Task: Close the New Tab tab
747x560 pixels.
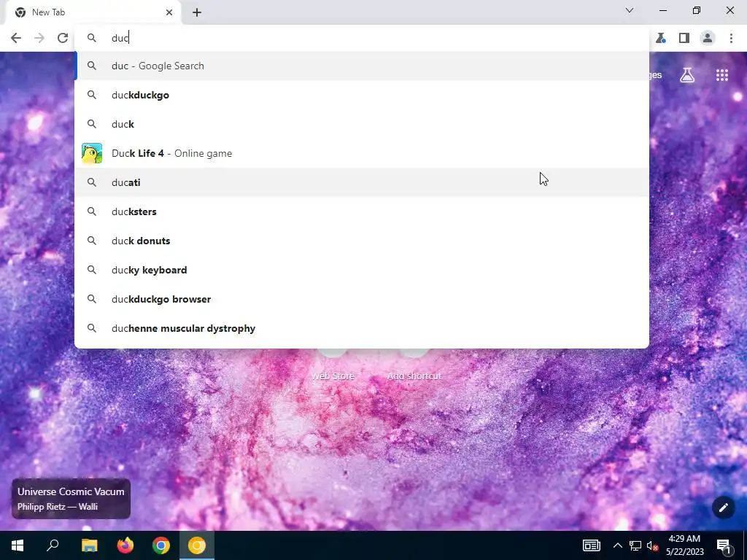Action: click(x=169, y=12)
